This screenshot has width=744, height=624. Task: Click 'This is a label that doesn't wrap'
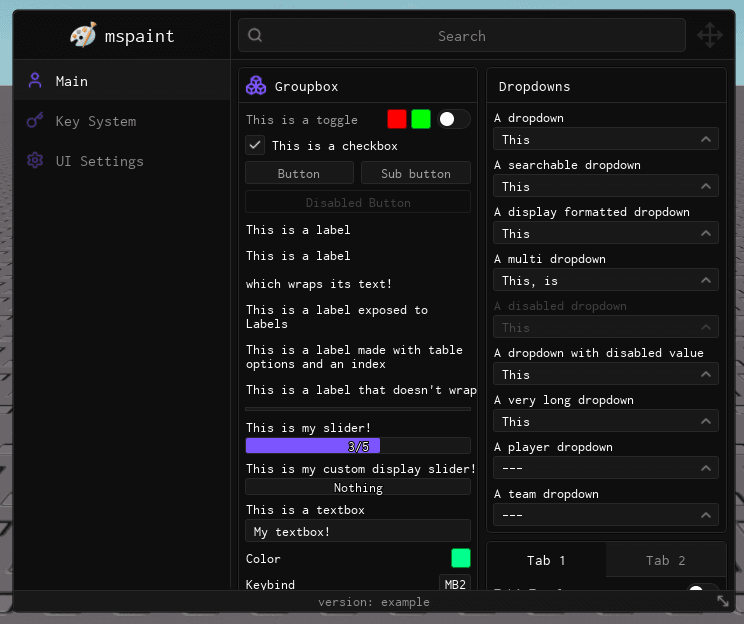tap(361, 390)
